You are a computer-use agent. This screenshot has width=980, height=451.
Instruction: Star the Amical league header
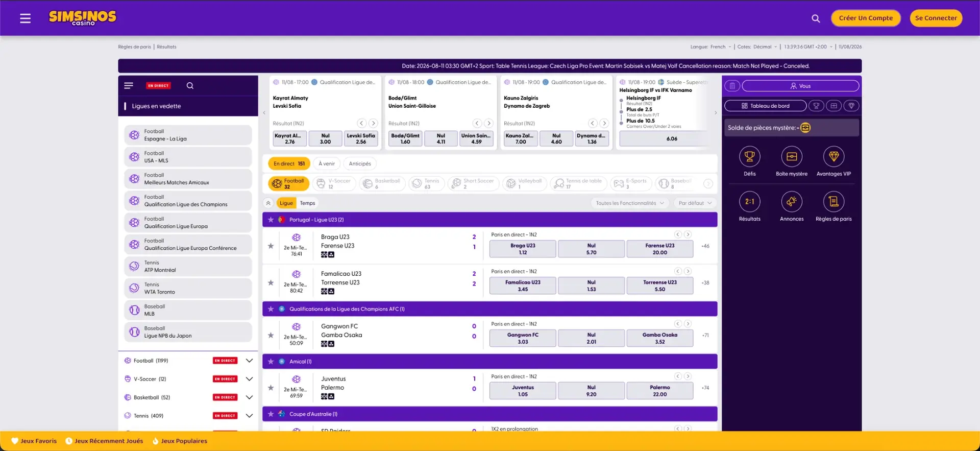click(x=271, y=362)
